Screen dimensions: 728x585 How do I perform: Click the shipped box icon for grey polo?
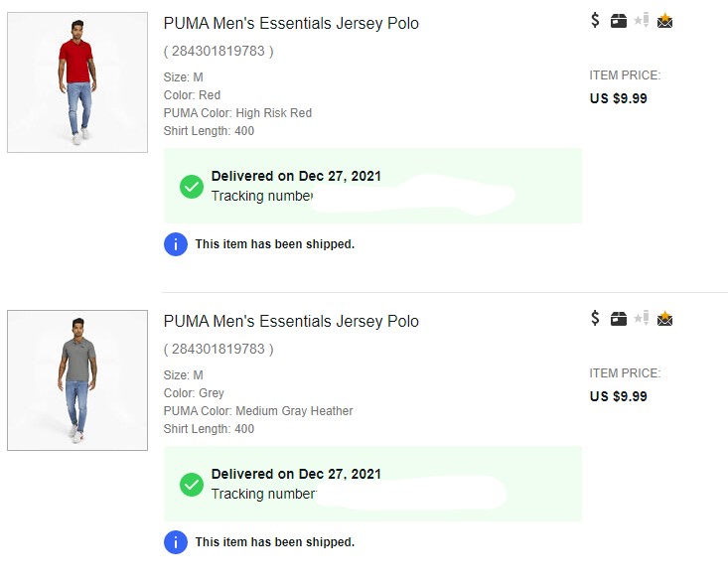point(619,319)
